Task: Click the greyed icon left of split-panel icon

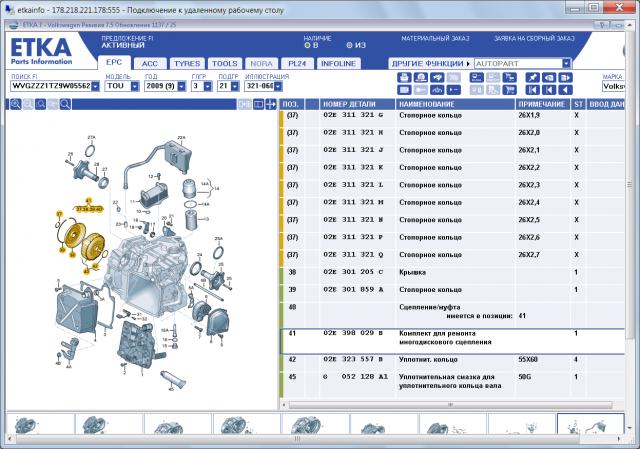Action: pos(245,104)
